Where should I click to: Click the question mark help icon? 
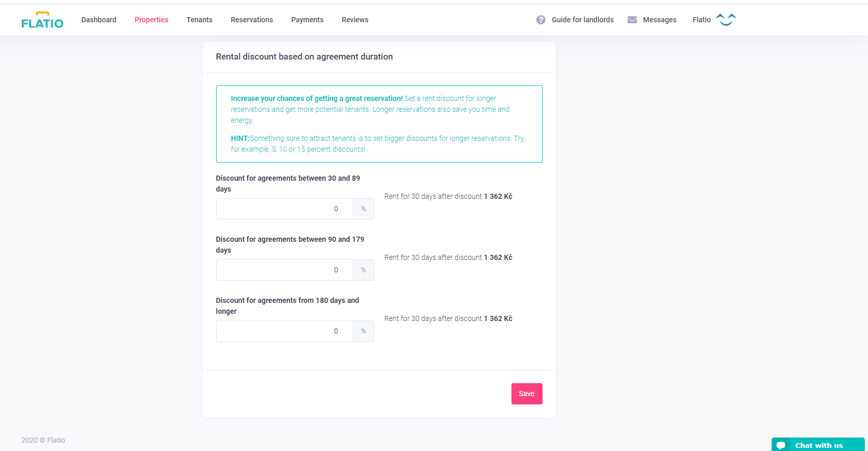pos(540,20)
